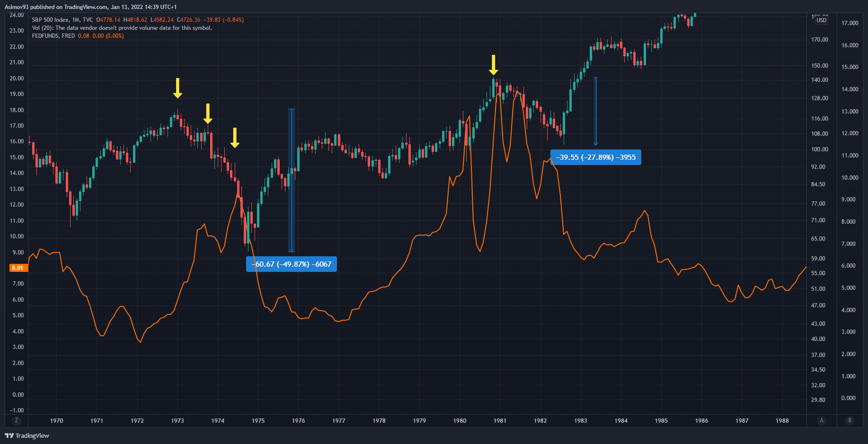
Task: Select the yellow arrow above the 1981 peak
Action: [493, 65]
